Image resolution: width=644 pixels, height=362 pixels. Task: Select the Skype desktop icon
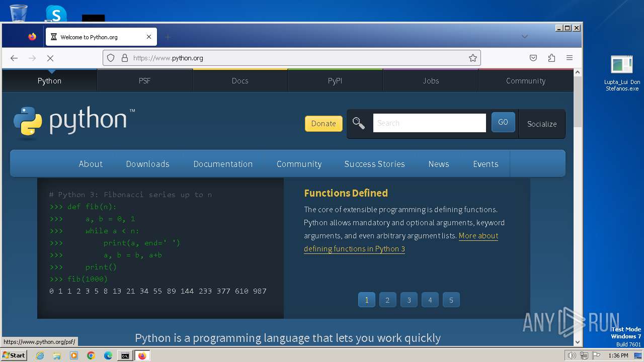(55, 14)
